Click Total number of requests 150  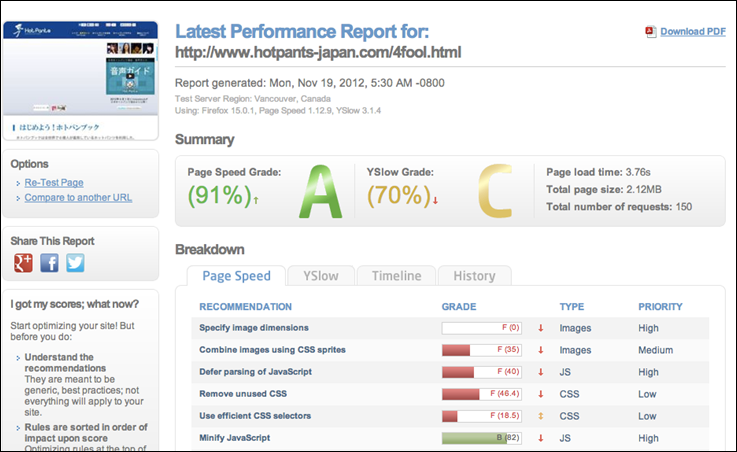tap(619, 207)
